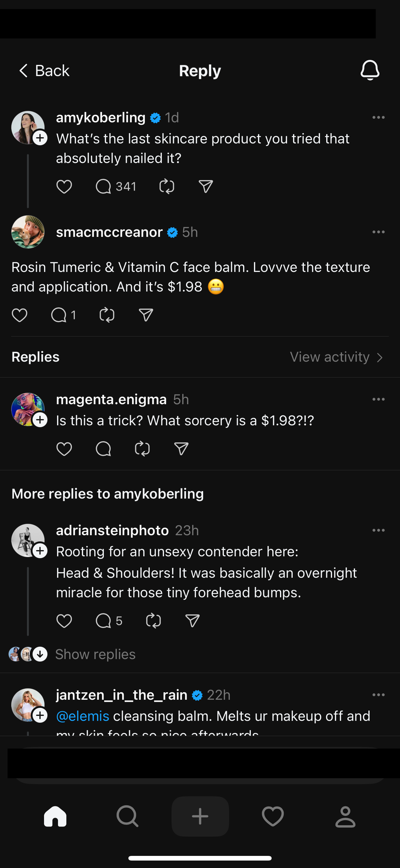Open smacmccreanor's profile picture
Image resolution: width=400 pixels, height=868 pixels.
pyautogui.click(x=28, y=232)
